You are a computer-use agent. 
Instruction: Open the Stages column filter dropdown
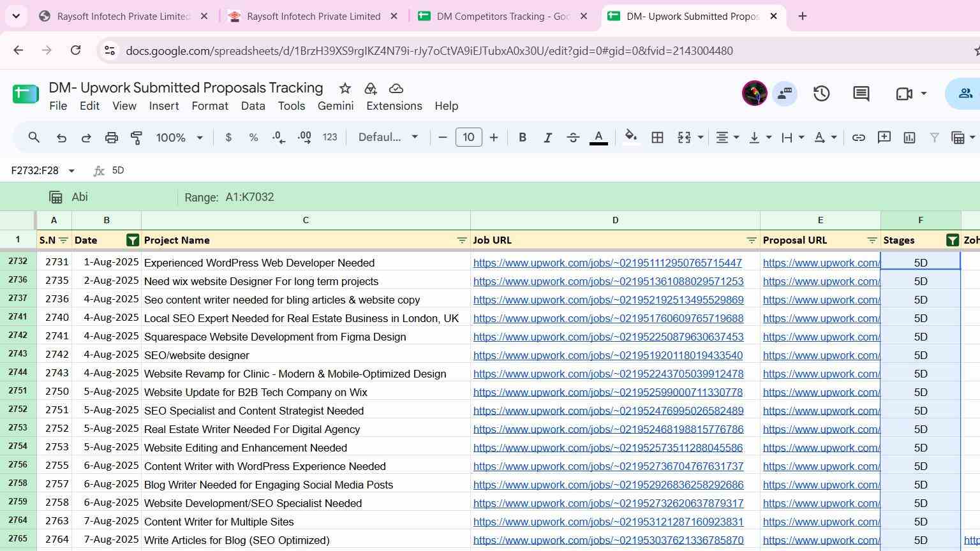[952, 240]
